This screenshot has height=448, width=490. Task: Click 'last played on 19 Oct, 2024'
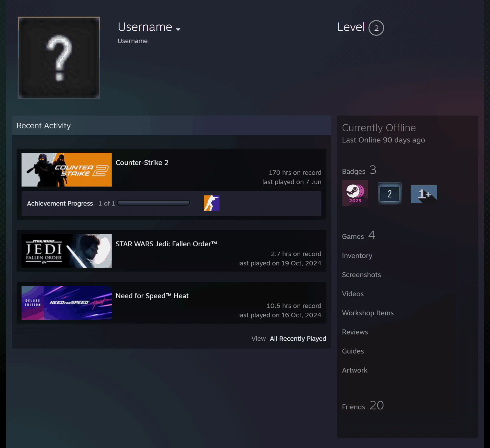[x=280, y=263]
